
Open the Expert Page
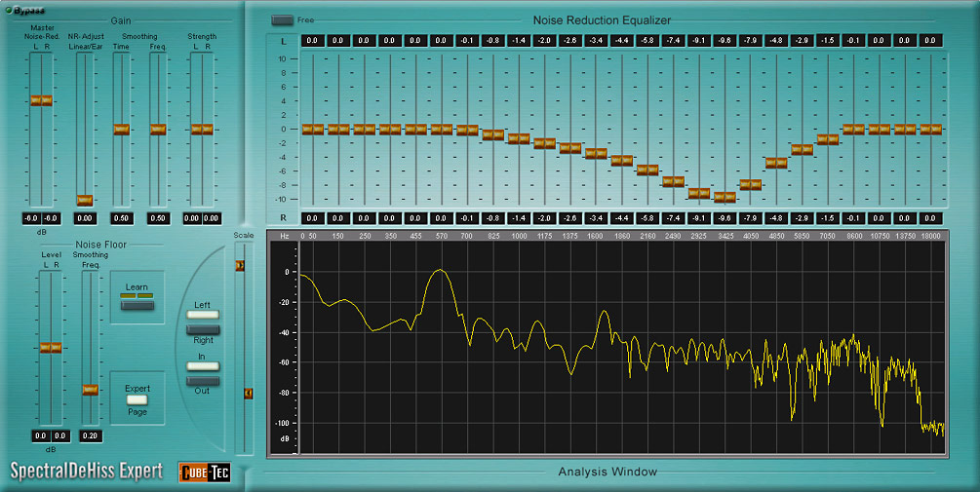click(137, 398)
